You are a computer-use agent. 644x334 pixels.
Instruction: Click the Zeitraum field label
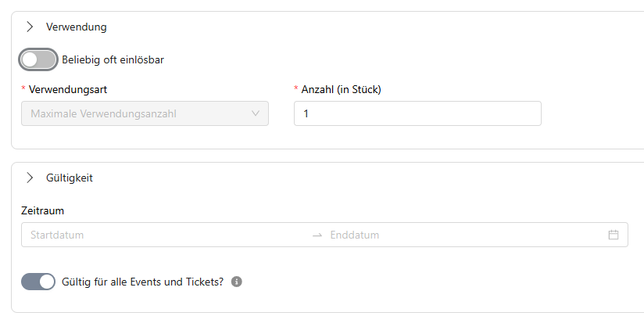pyautogui.click(x=43, y=210)
